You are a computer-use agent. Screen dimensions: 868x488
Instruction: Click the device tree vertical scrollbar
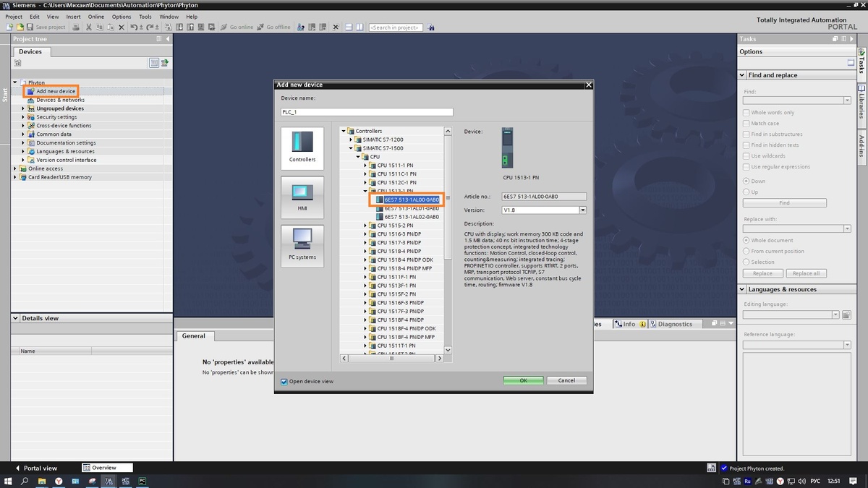coord(448,197)
